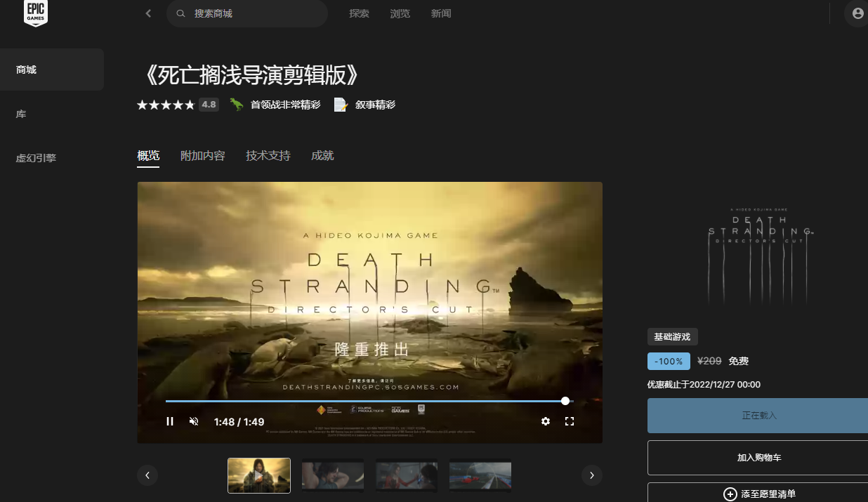Click the dinosaur boss-battle badge icon
This screenshot has height=502, width=868.
(237, 105)
